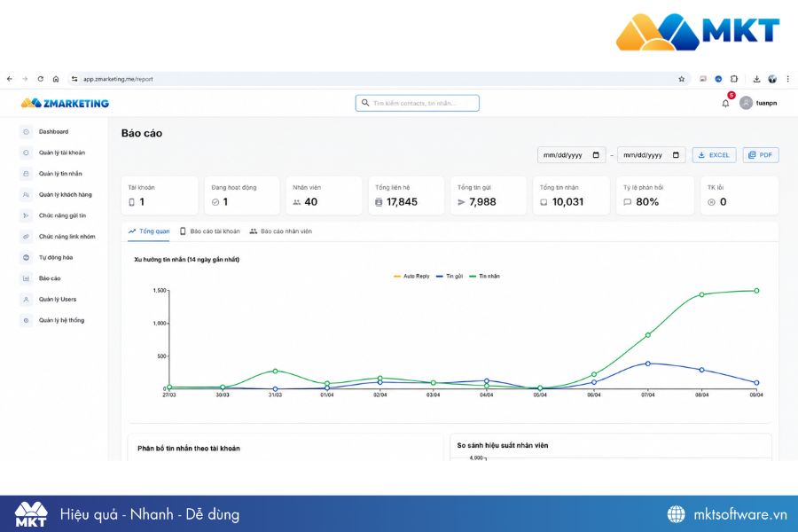Toggle Auto Reply legend series
This screenshot has height=532, width=798.
click(411, 276)
